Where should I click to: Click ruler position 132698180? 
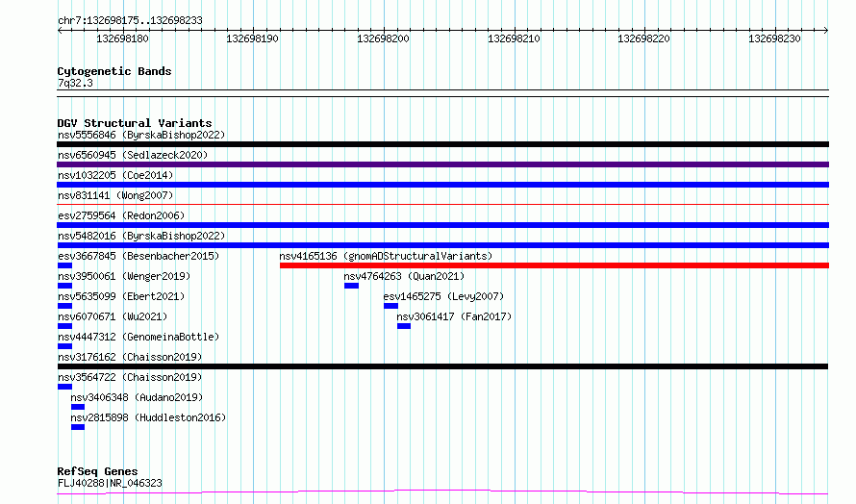[122, 38]
